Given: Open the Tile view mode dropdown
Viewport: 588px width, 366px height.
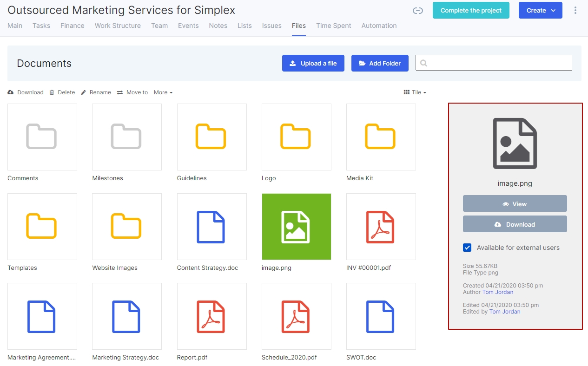Looking at the screenshot, I should tap(415, 92).
